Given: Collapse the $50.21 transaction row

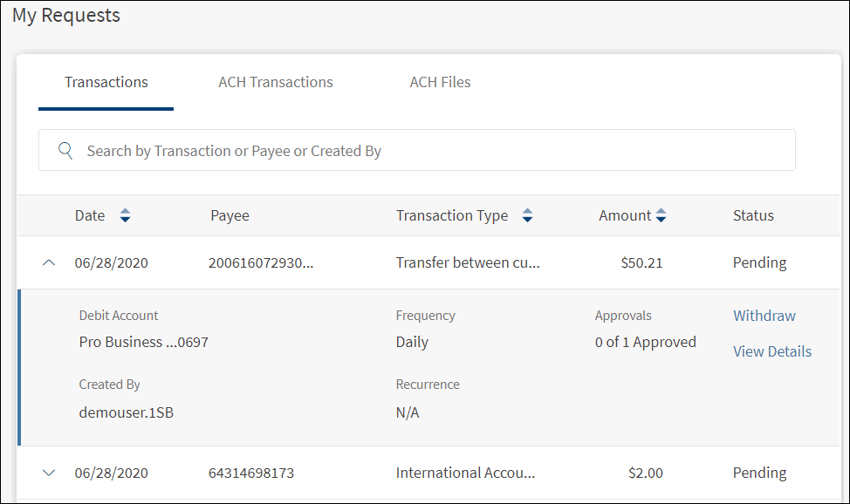Looking at the screenshot, I should click(x=49, y=262).
